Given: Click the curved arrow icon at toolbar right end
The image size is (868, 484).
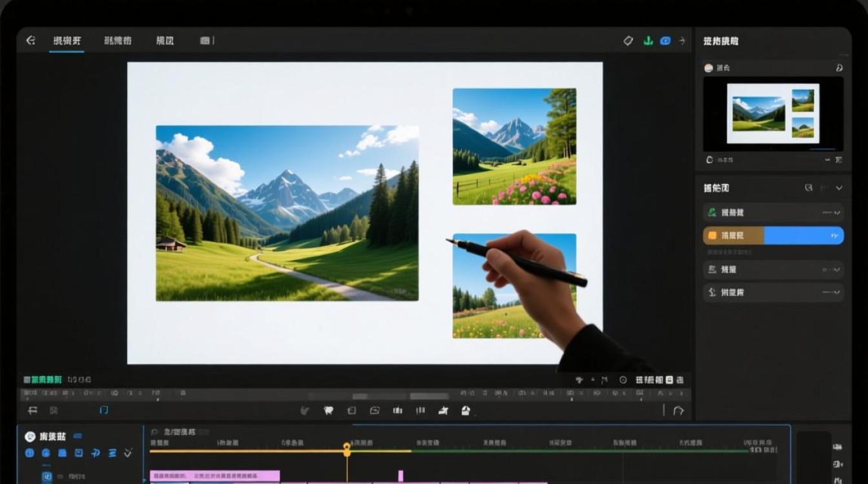Looking at the screenshot, I should tap(678, 410).
